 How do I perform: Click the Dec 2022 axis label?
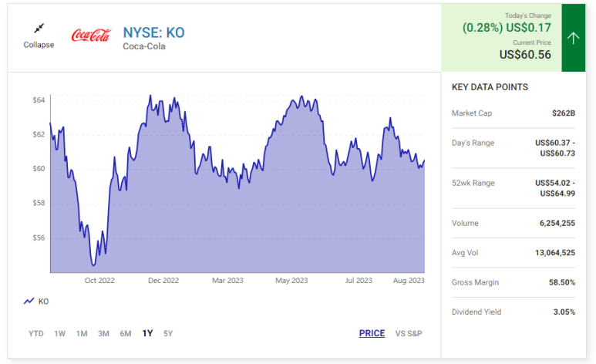click(163, 280)
